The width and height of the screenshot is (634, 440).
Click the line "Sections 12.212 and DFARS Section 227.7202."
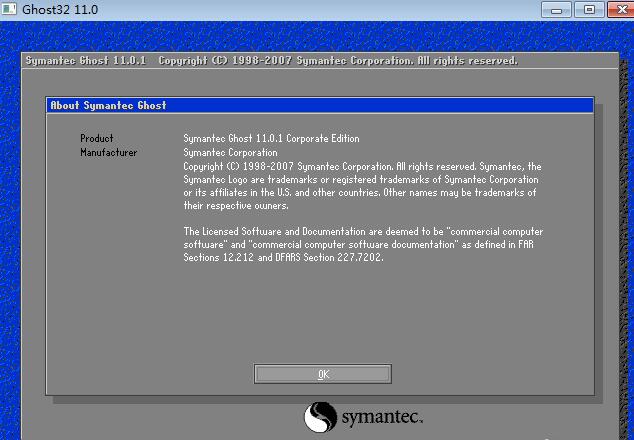point(283,257)
